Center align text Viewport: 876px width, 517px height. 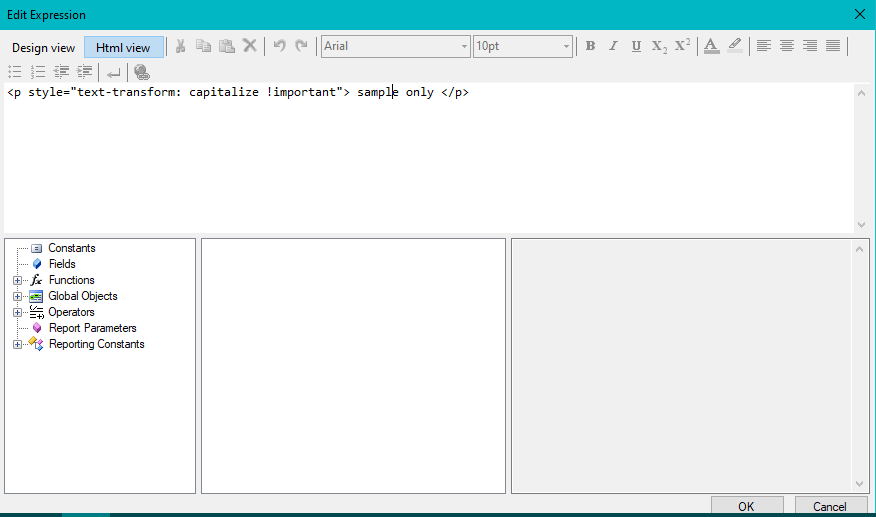pos(787,46)
